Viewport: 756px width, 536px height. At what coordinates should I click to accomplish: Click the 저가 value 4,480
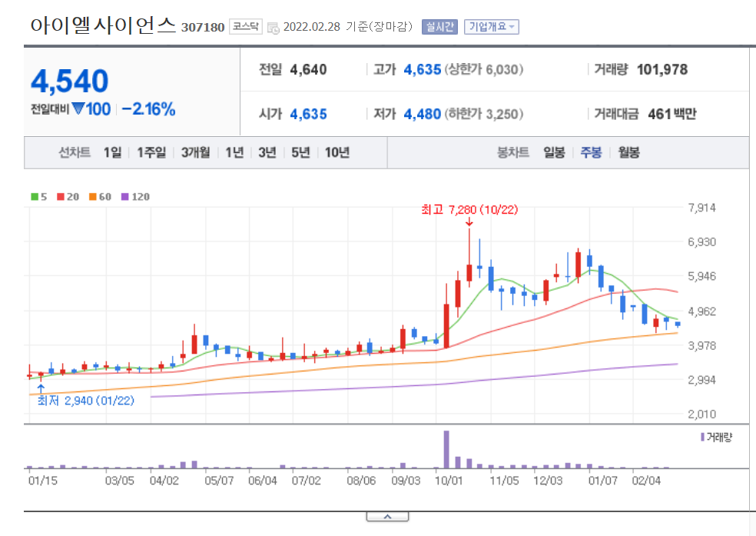[x=423, y=114]
